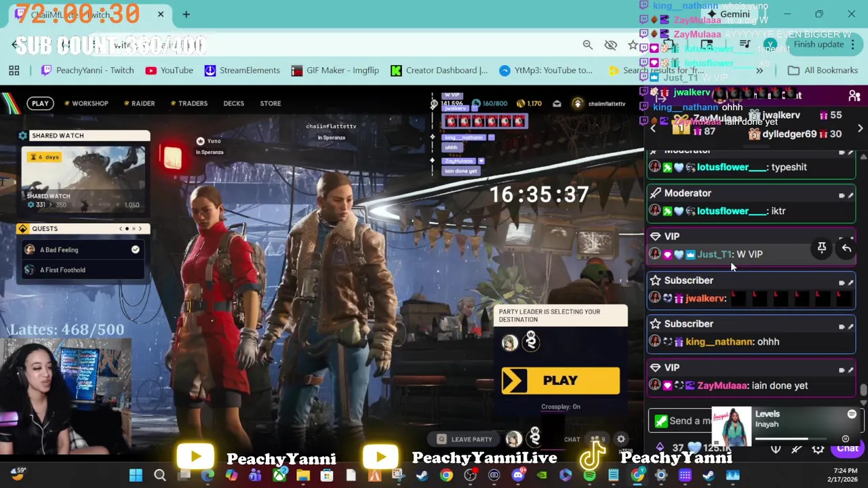The width and height of the screenshot is (868, 488).
Task: Click the magnifier zoom icon in address bar
Action: pyautogui.click(x=588, y=45)
